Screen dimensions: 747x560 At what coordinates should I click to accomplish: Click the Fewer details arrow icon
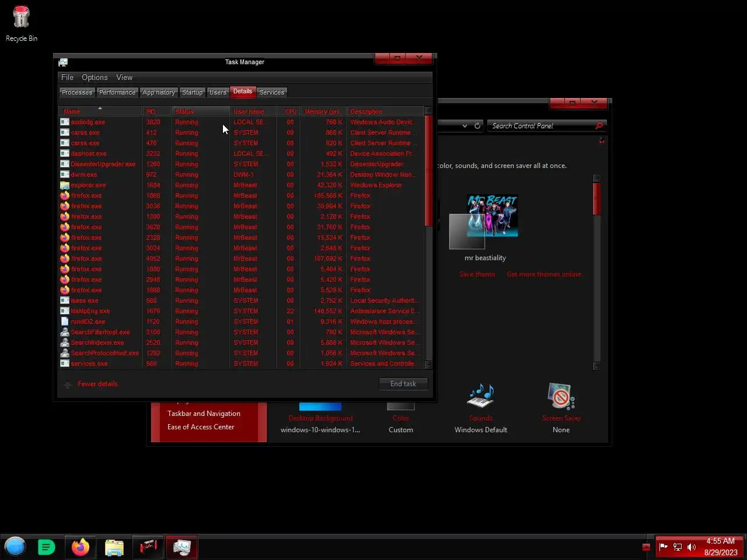point(68,384)
